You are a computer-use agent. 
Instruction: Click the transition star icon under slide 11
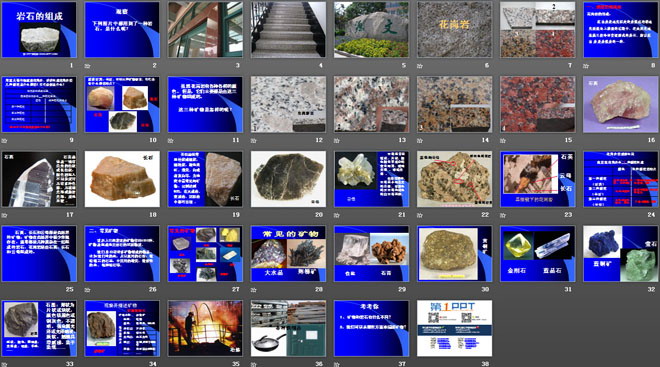pos(170,141)
